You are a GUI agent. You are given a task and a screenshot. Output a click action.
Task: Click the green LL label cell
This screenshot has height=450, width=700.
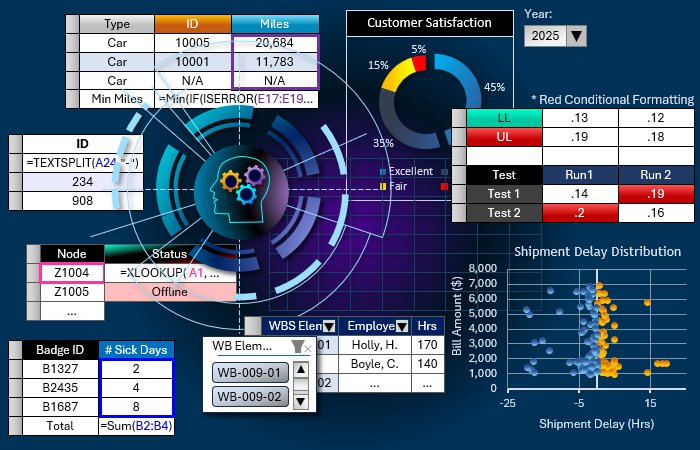[504, 118]
